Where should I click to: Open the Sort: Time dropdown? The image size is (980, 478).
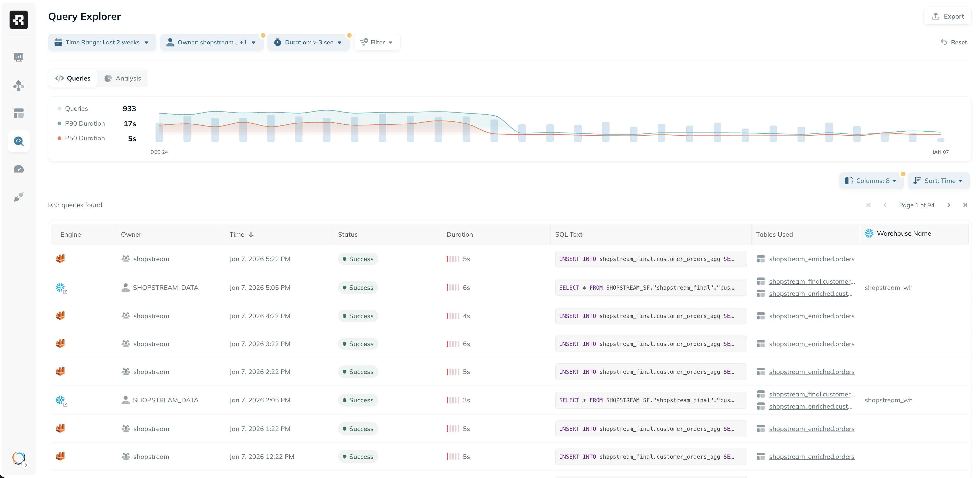coord(938,181)
